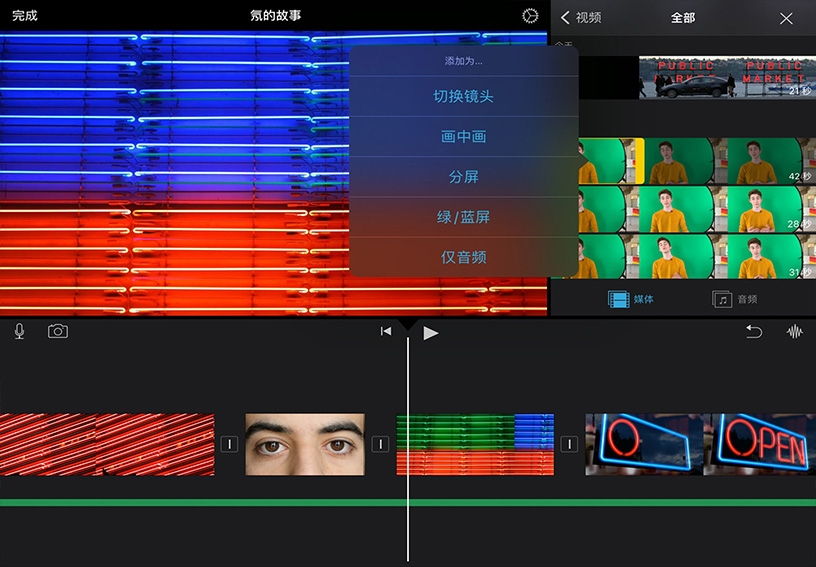The width and height of the screenshot is (816, 567).
Task: Select 画中画 overlay option
Action: (463, 137)
